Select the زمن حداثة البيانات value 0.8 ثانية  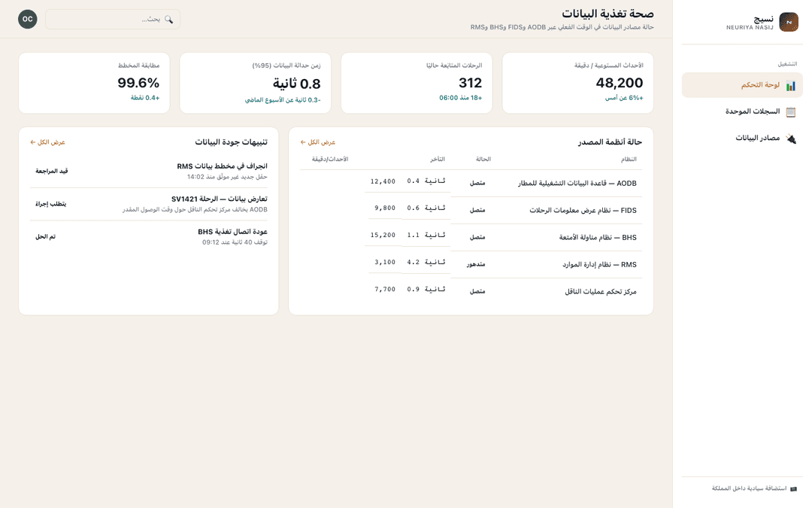[297, 84]
